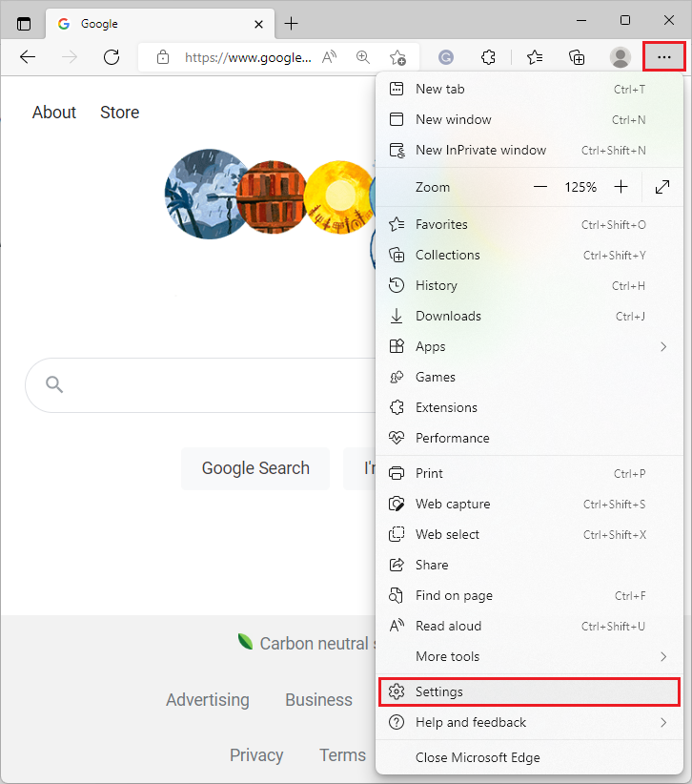The image size is (692, 784).
Task: Go back using the back arrow
Action: tap(28, 57)
